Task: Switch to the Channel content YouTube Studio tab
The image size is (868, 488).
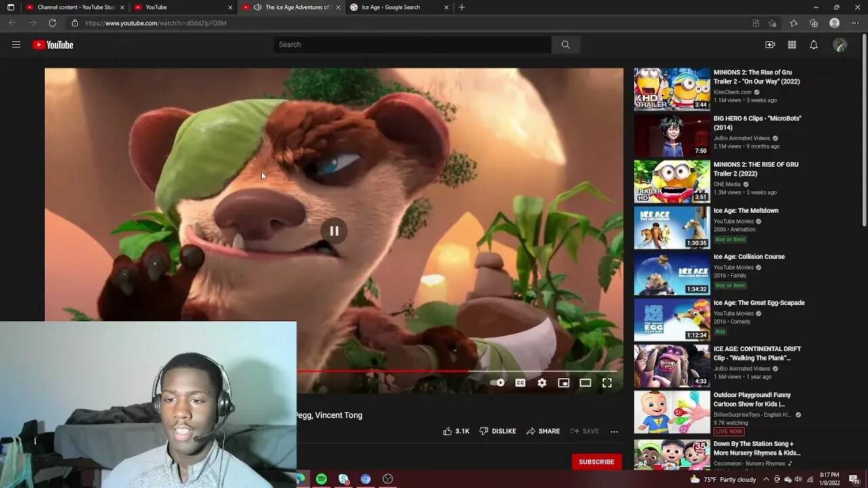Action: (x=75, y=7)
